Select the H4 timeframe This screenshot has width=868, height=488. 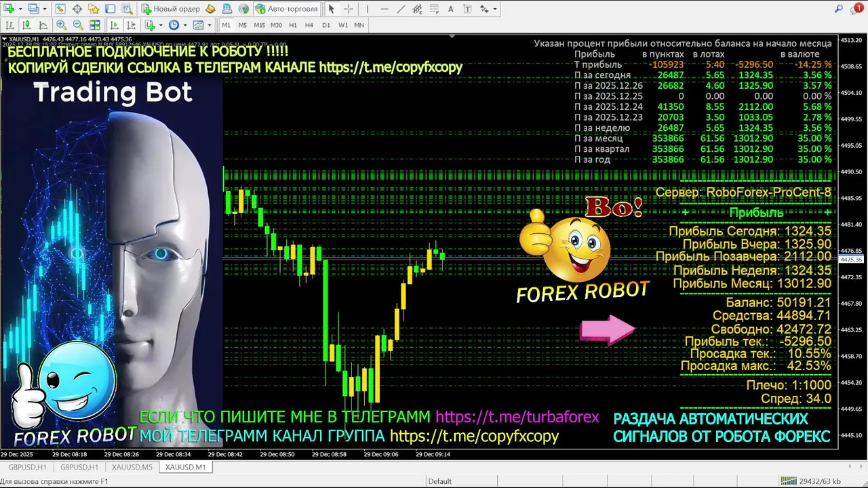coord(309,25)
